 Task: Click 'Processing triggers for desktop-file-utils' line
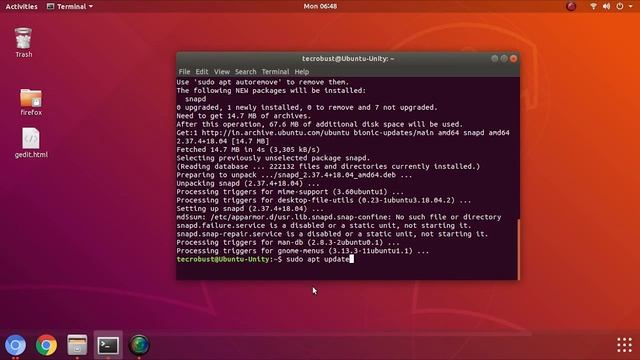click(x=324, y=200)
